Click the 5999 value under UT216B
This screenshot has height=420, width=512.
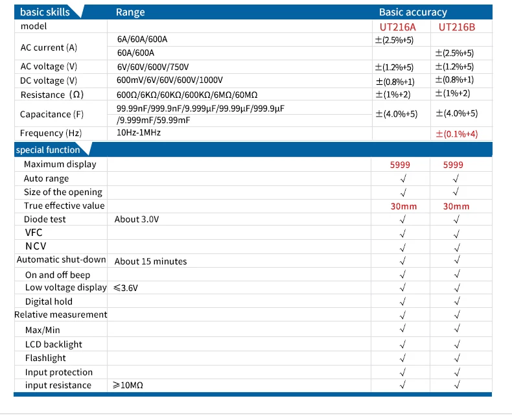pyautogui.click(x=453, y=165)
